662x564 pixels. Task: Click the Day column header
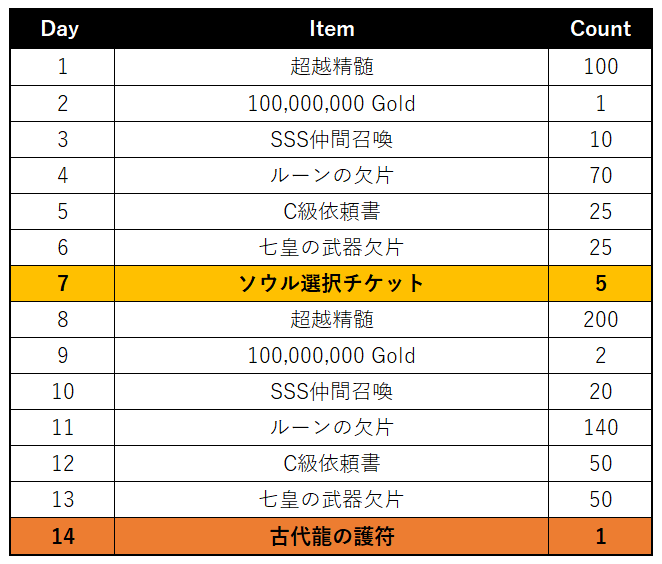click(62, 29)
